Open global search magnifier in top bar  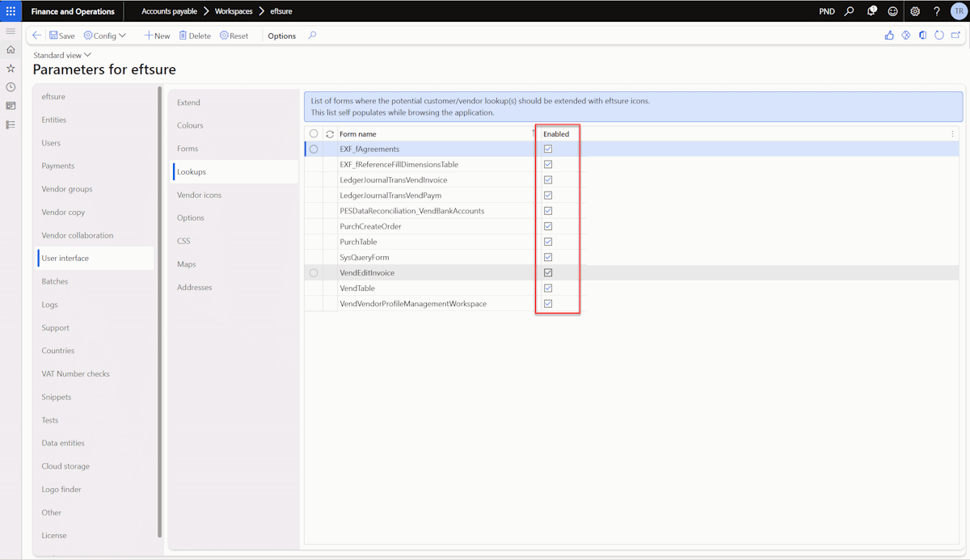click(x=849, y=11)
